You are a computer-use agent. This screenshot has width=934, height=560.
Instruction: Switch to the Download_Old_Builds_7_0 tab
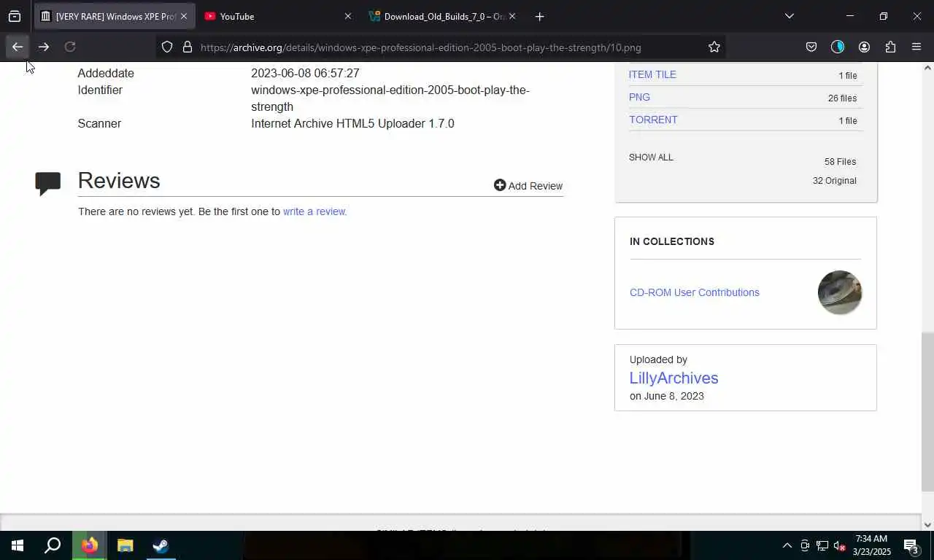click(x=444, y=16)
